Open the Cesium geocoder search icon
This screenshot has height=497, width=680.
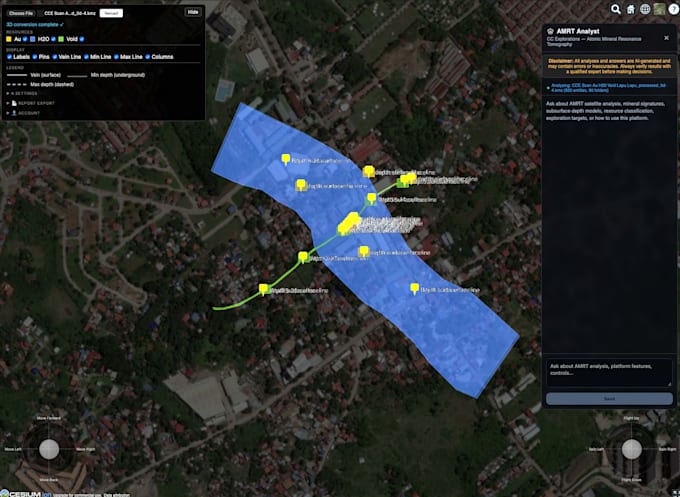tap(615, 9)
